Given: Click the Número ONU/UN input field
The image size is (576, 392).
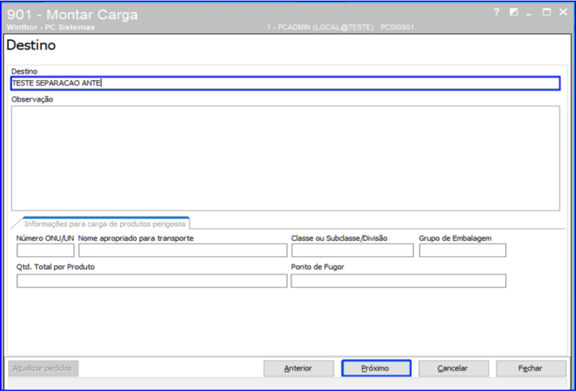Looking at the screenshot, I should (45, 250).
